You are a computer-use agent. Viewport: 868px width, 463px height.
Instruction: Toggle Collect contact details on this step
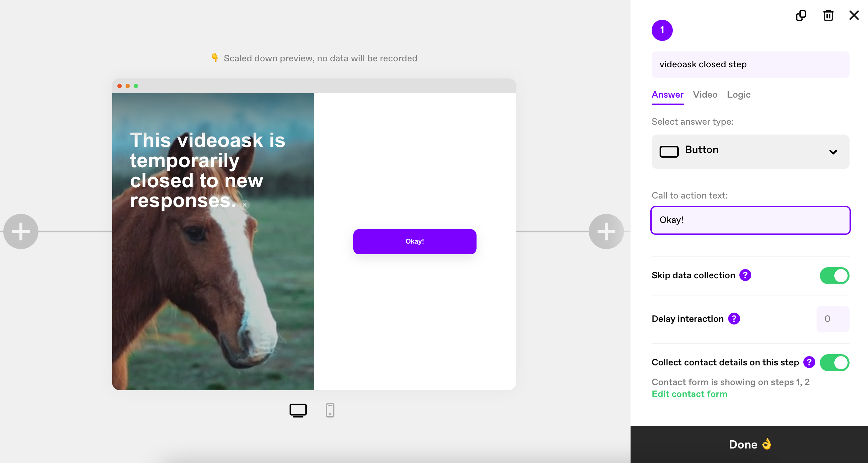[x=834, y=362]
